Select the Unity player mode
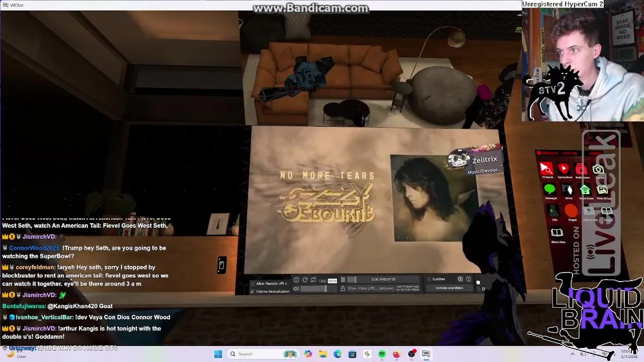This screenshot has height=362, width=644. point(323,281)
